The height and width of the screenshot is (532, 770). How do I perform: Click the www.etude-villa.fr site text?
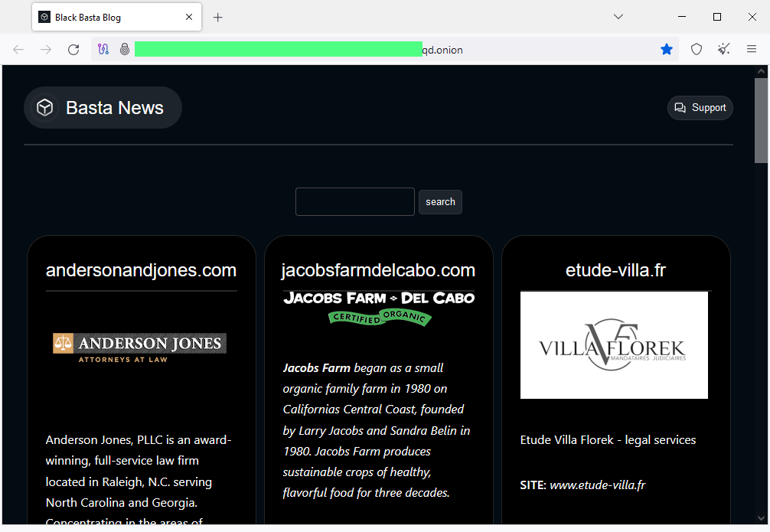tap(597, 485)
